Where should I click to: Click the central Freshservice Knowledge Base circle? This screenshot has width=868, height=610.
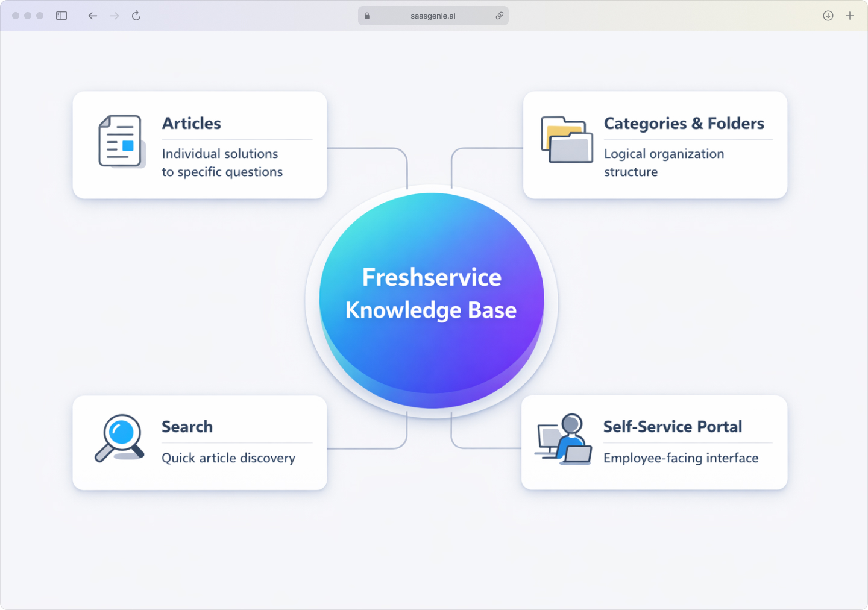432,295
